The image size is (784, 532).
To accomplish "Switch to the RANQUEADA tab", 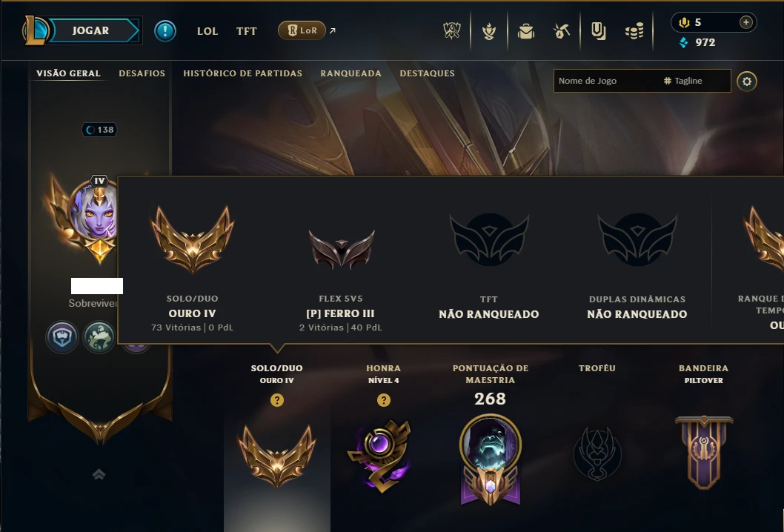I will (351, 73).
